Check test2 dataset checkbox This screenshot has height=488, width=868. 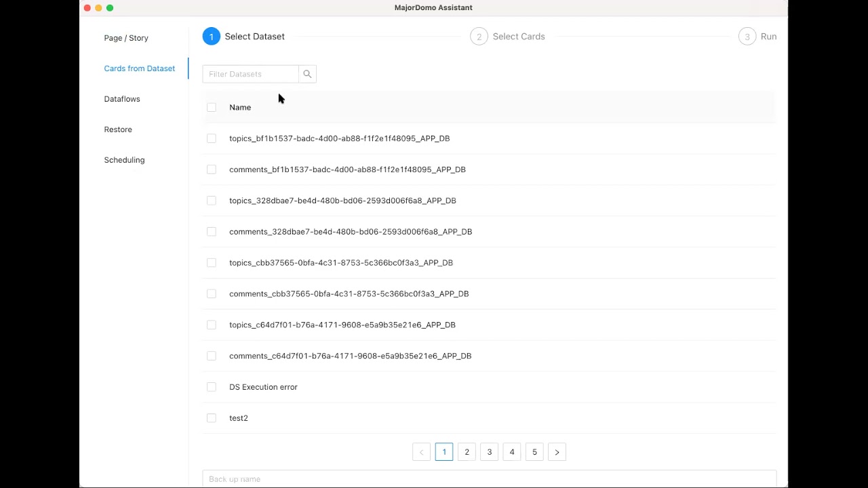pyautogui.click(x=212, y=418)
